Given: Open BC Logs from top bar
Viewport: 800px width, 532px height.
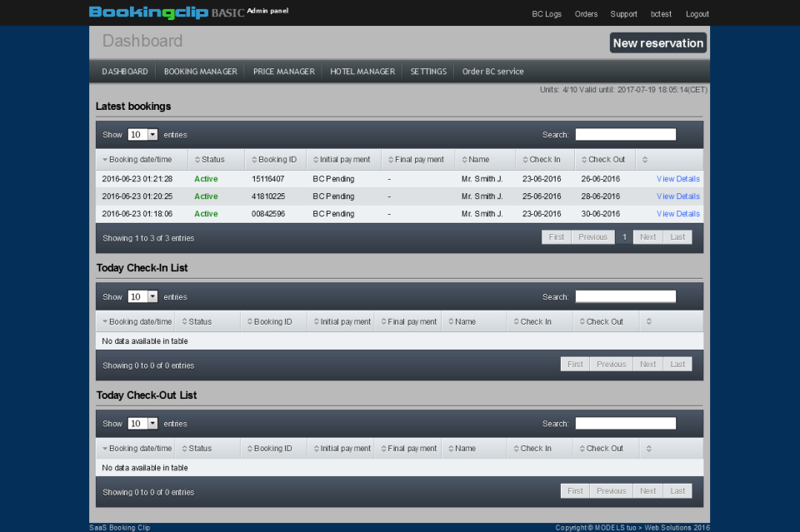Looking at the screenshot, I should pyautogui.click(x=547, y=14).
